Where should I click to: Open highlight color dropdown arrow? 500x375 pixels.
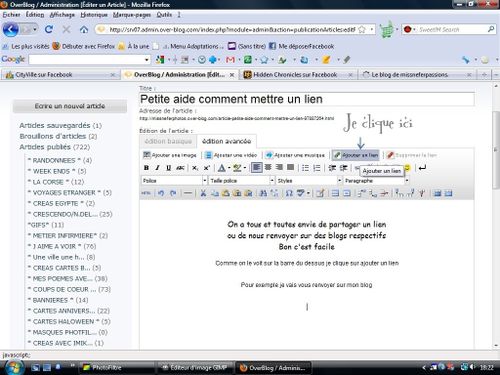click(245, 168)
